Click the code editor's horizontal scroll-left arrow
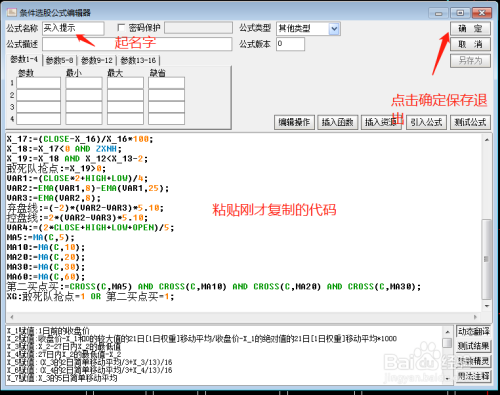The width and height of the screenshot is (500, 395). 12,317
